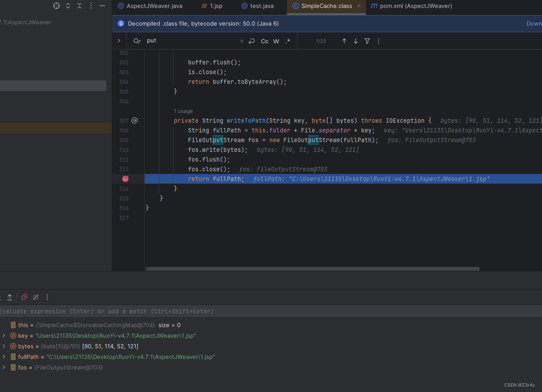This screenshot has width=542, height=392.
Task: Switch to AspectJWeaver.java tab
Action: click(149, 6)
